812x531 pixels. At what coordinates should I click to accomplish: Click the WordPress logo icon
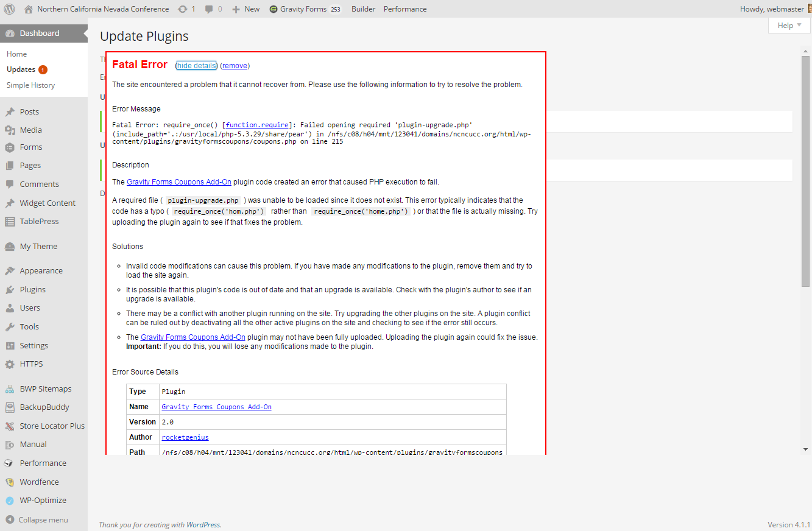coord(9,9)
